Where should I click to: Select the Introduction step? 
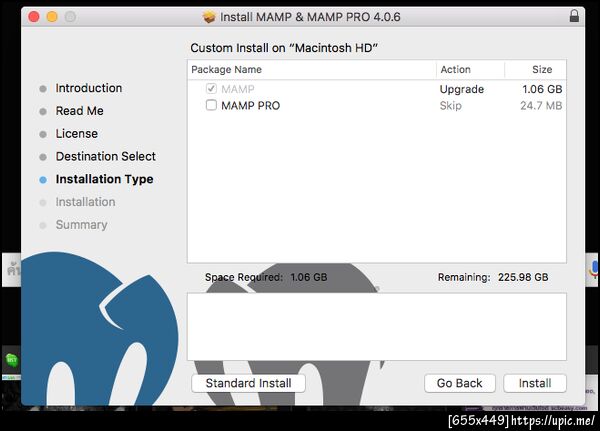click(88, 88)
